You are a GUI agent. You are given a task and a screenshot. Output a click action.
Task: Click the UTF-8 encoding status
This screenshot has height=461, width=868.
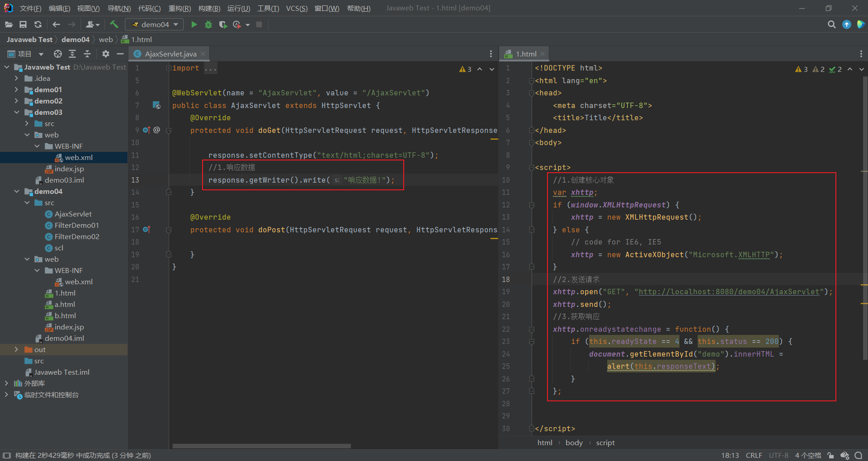point(778,455)
